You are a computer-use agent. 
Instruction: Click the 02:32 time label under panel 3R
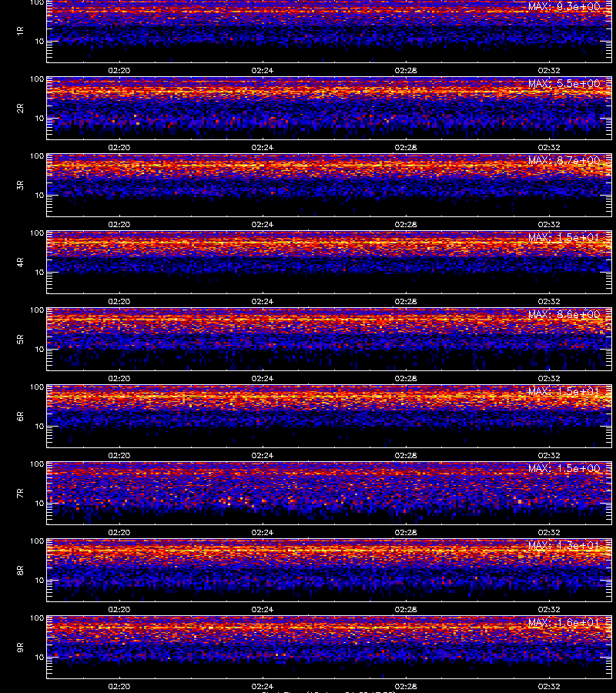[549, 224]
